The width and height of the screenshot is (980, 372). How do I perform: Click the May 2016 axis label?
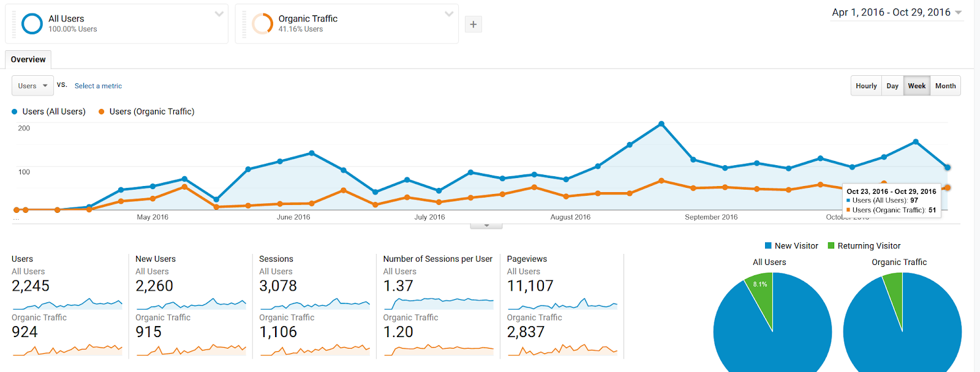(153, 217)
